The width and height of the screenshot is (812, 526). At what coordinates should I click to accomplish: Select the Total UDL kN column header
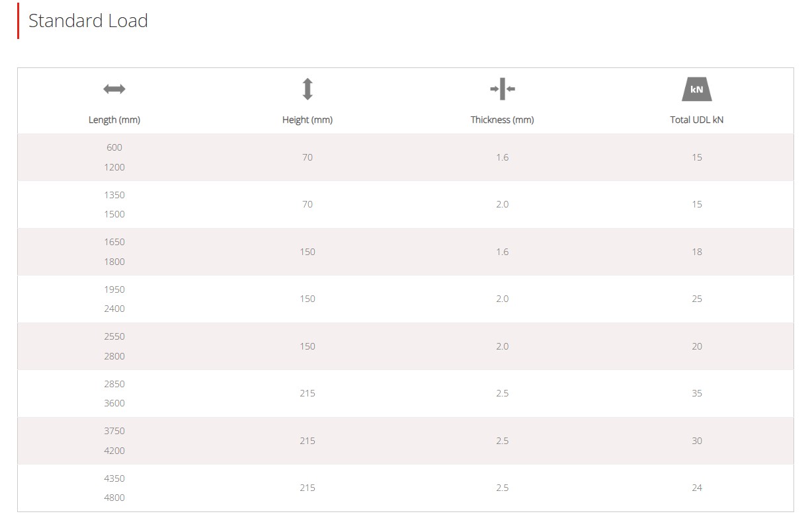[697, 120]
